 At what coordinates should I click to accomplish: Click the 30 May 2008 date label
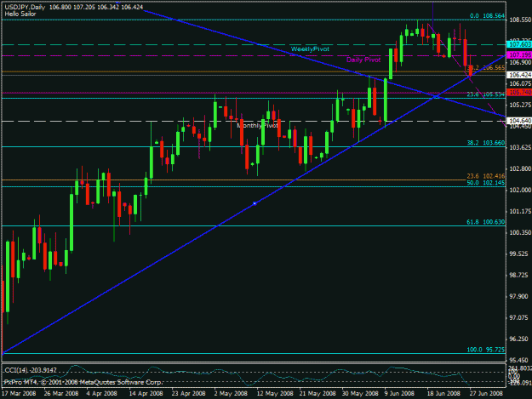(360, 393)
